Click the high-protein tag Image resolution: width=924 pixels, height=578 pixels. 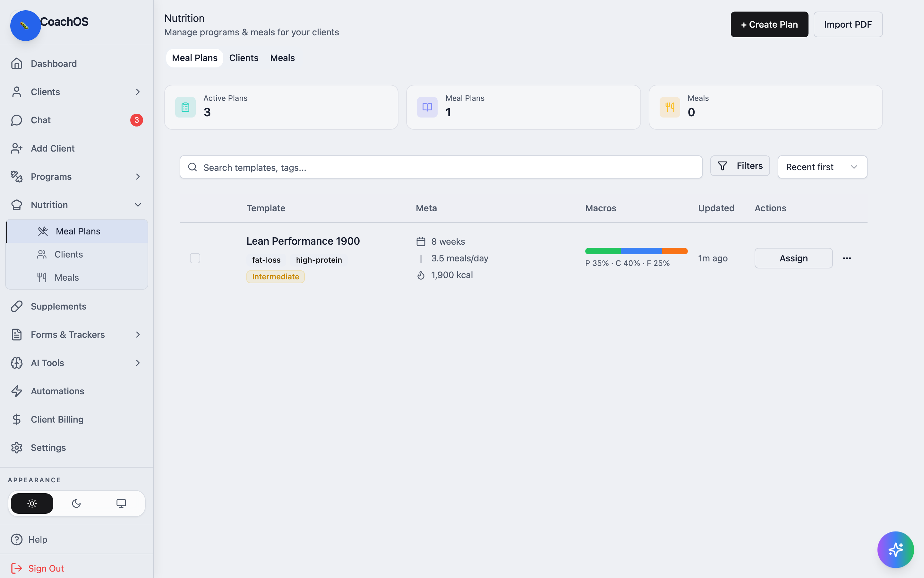[319, 260]
